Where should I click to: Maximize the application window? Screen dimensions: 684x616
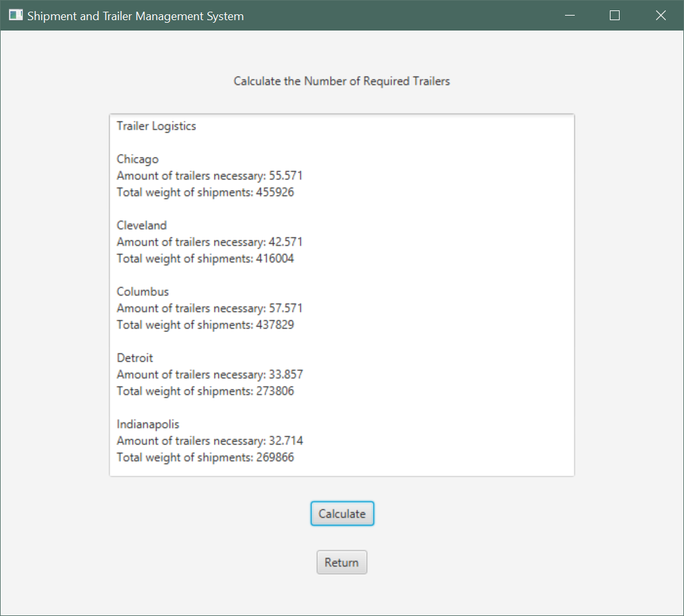pyautogui.click(x=614, y=16)
